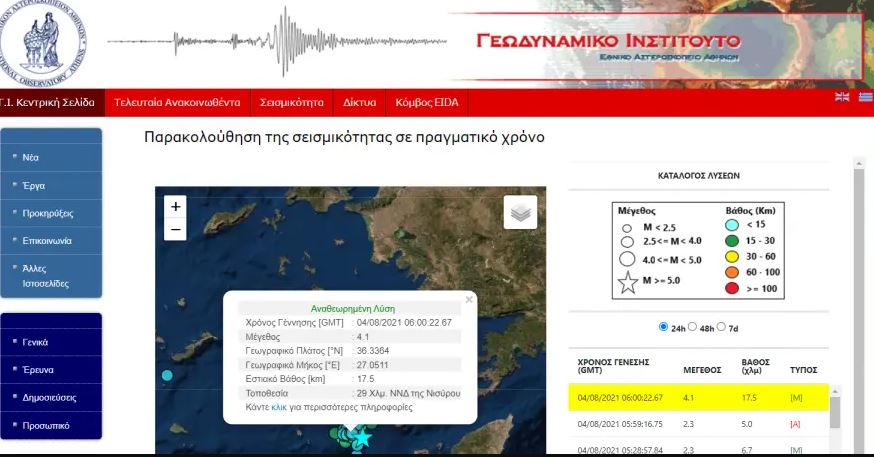Open the map layers selector
Viewport: 874px width, 457px height.
click(520, 212)
